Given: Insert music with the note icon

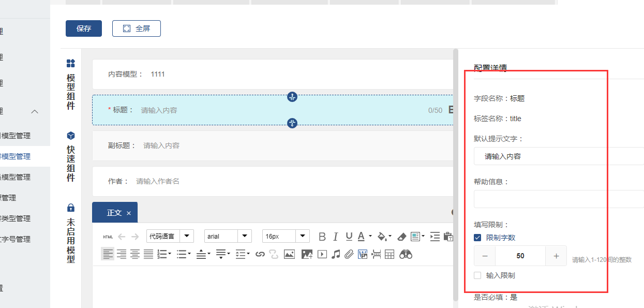Looking at the screenshot, I should (336, 254).
